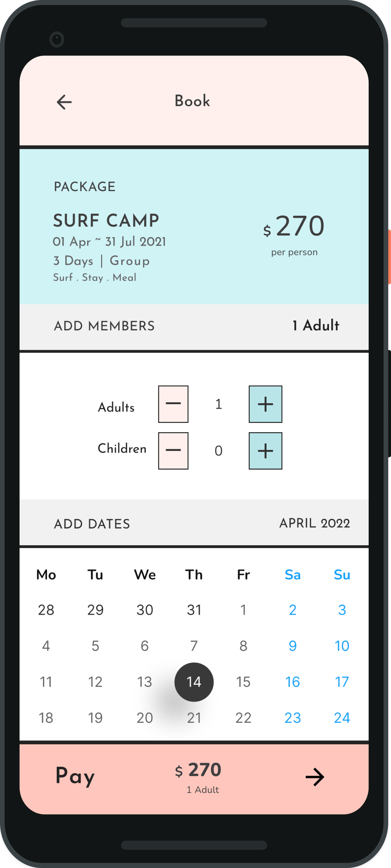The height and width of the screenshot is (868, 391).
Task: Pick date 7 in the calendar
Action: 194,646
